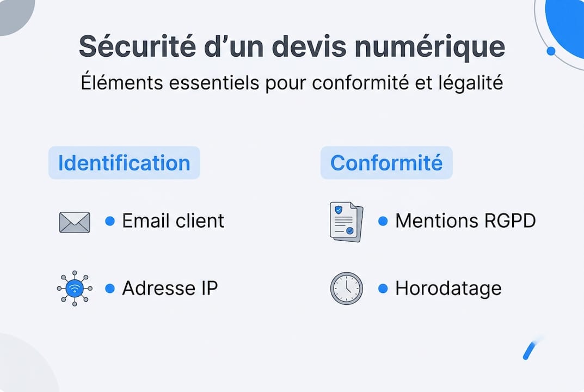Click the RGPD document shield icon
Viewport: 584px width, 392px height.
tap(346, 222)
